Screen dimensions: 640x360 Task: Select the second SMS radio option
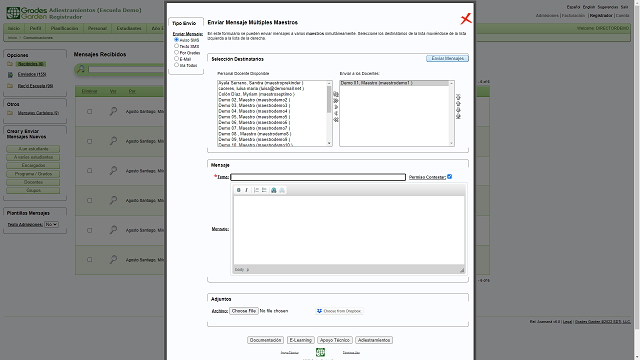[176, 46]
